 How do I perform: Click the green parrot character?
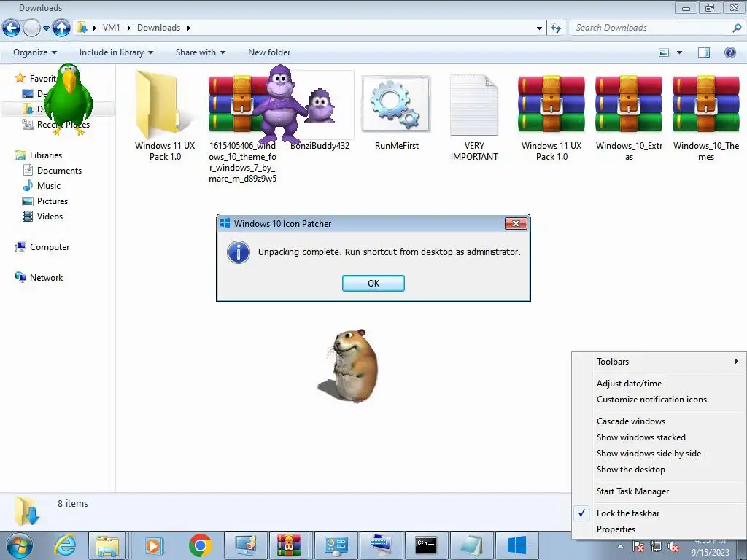(x=69, y=99)
